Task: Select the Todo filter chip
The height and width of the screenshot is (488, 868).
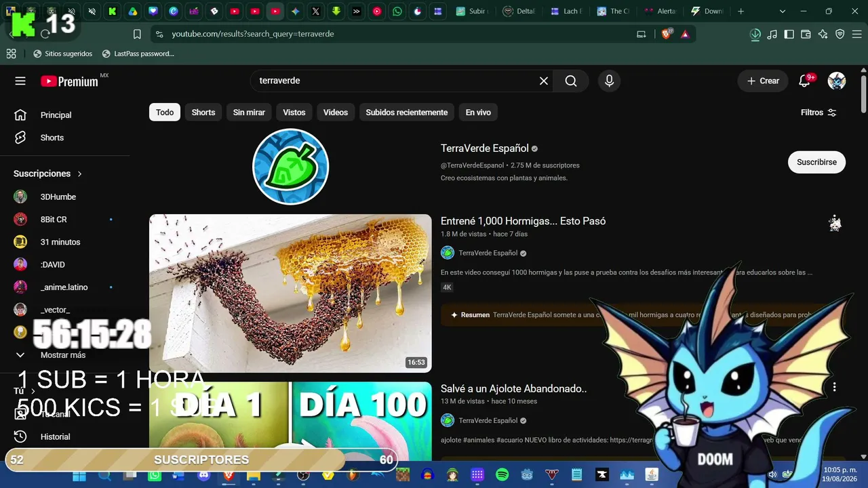Action: pos(165,113)
